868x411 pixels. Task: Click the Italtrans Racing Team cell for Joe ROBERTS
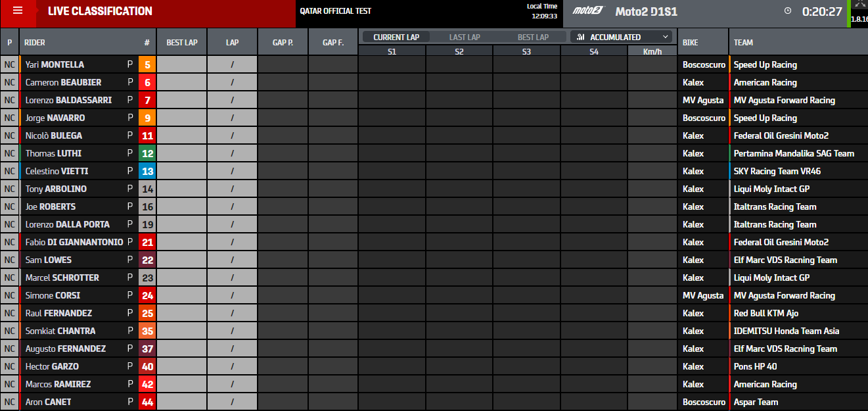(798, 206)
